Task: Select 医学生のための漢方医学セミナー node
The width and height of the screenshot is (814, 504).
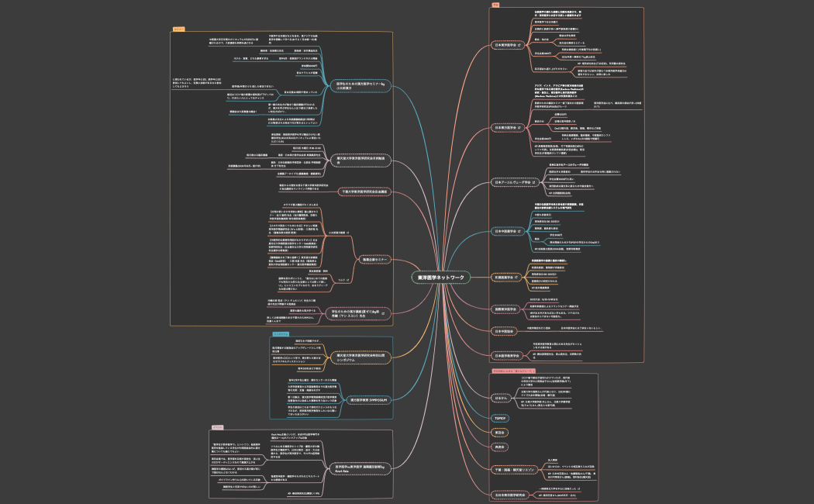Action: 359,85
